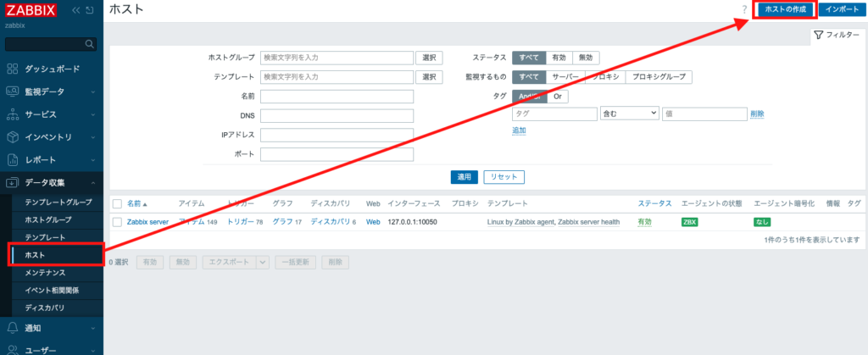The image size is (868, 355).
Task: Click the サービス services icon
Action: (12, 114)
